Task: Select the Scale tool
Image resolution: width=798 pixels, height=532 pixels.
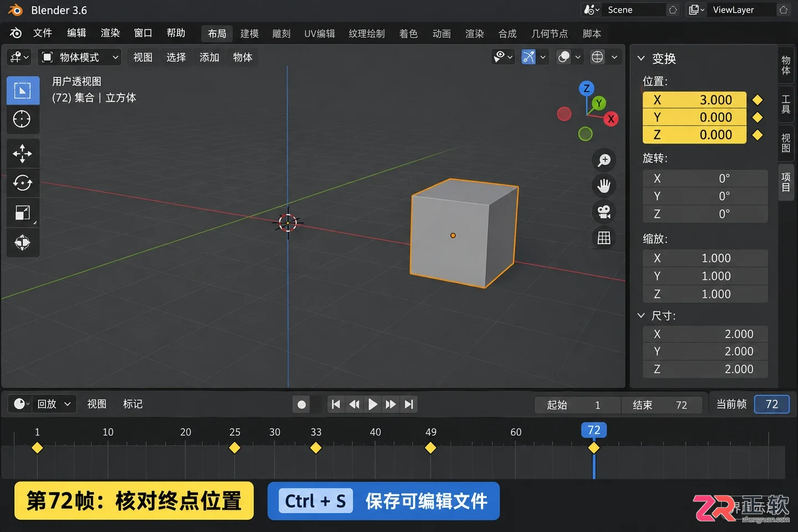Action: tap(23, 213)
